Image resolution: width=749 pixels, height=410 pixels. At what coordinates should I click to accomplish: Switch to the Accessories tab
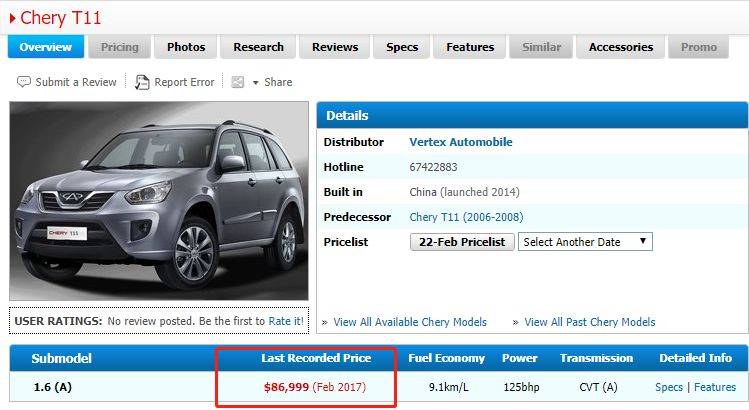coord(620,47)
